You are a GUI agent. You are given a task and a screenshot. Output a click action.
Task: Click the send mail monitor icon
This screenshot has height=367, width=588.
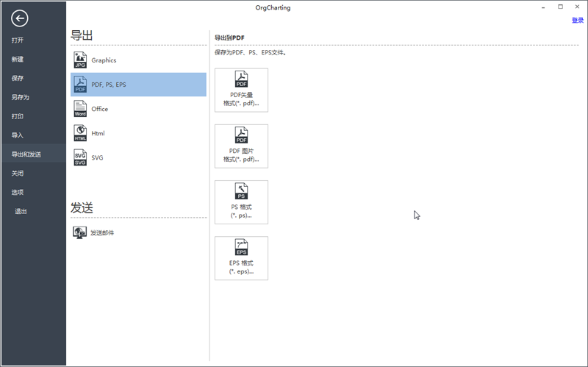(79, 232)
